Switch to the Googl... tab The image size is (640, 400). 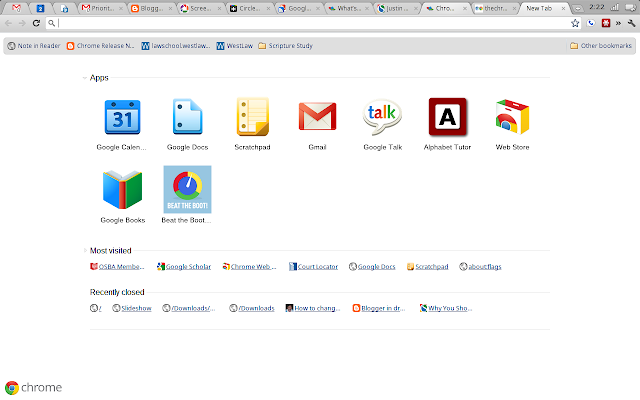pos(298,8)
